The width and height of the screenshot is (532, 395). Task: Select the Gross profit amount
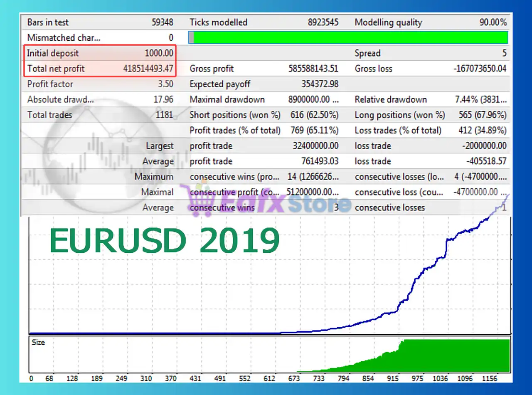pyautogui.click(x=313, y=69)
